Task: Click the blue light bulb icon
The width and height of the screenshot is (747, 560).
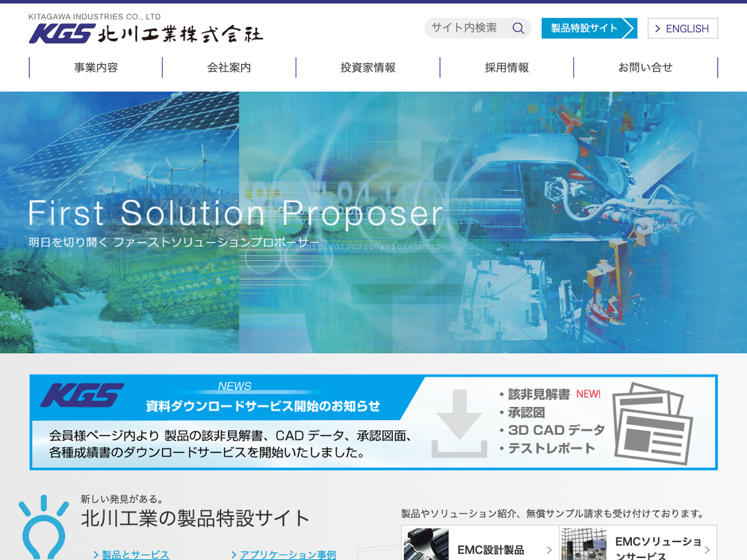Action: point(44,528)
